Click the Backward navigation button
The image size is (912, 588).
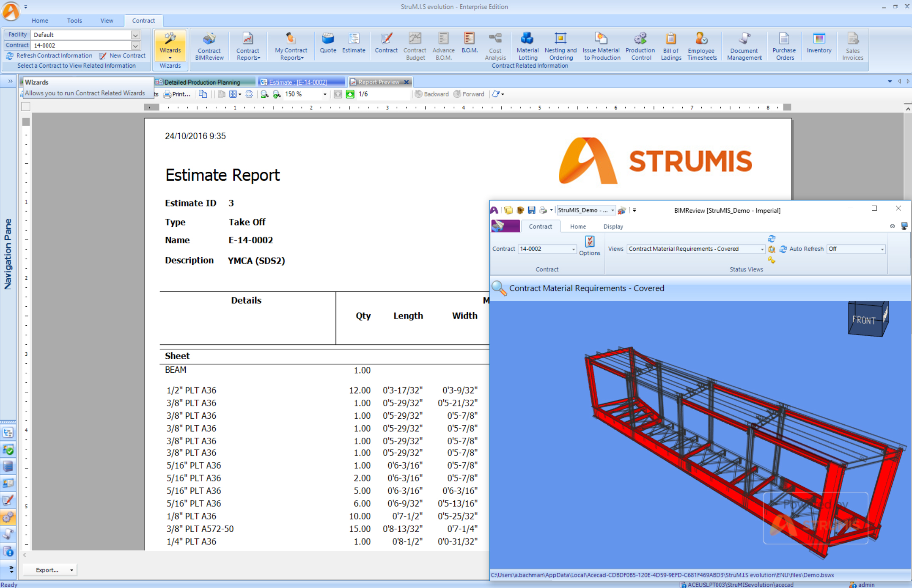tap(432, 94)
